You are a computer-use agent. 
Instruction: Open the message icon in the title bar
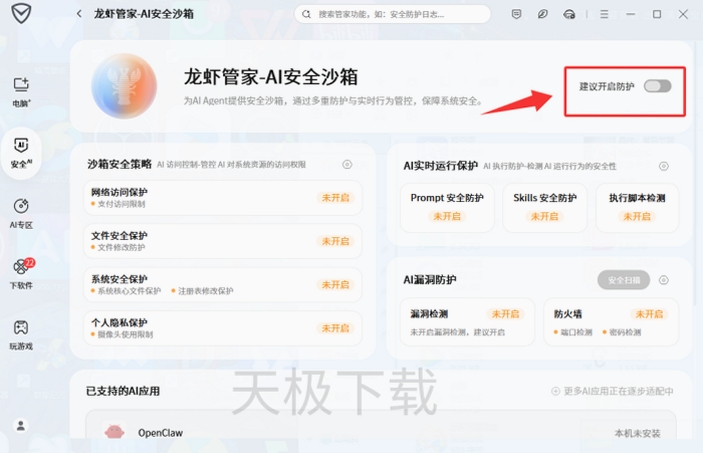tap(516, 14)
